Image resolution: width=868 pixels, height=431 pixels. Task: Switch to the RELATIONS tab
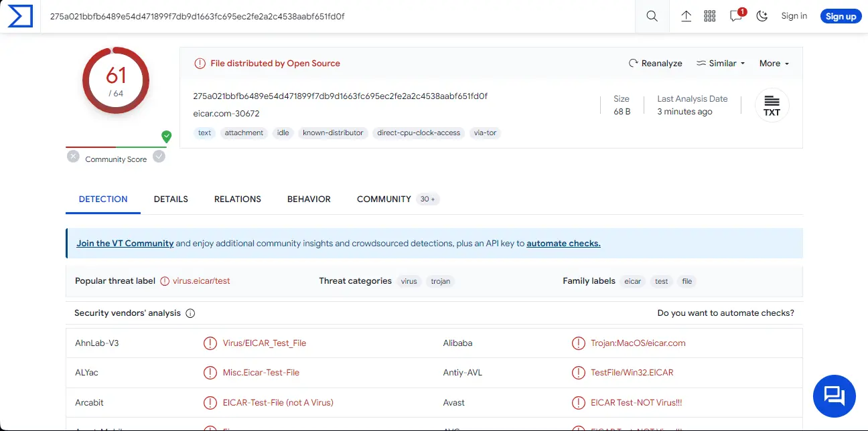pos(238,199)
